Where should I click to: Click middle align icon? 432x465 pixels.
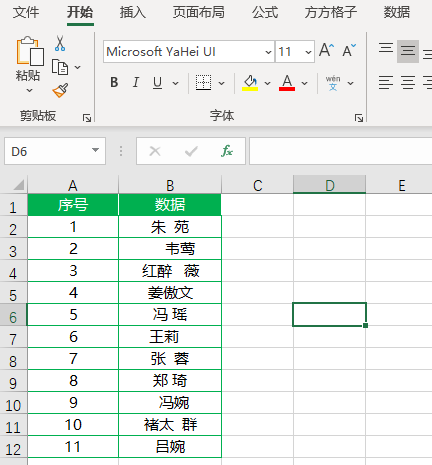[408, 51]
